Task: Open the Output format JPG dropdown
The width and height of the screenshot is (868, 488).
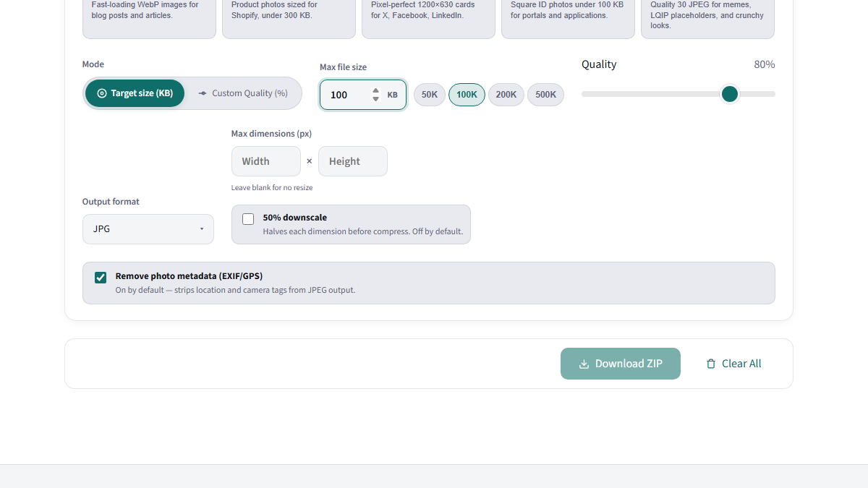Action: (x=148, y=229)
